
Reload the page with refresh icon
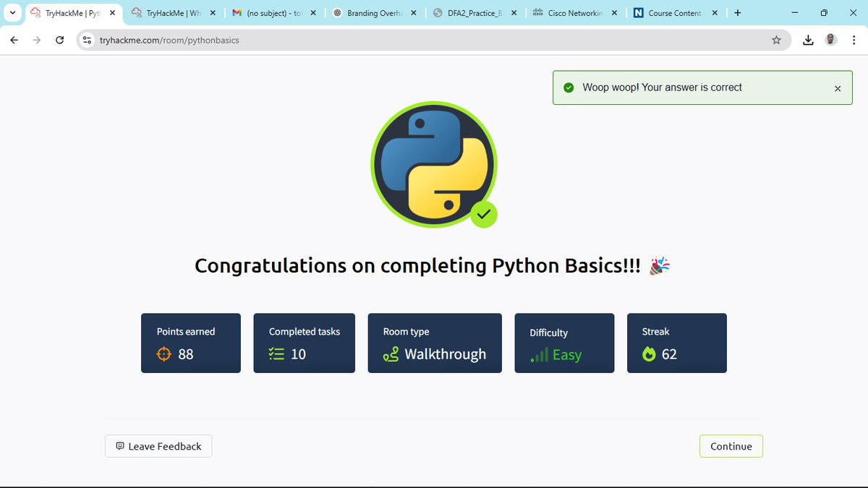coord(60,40)
